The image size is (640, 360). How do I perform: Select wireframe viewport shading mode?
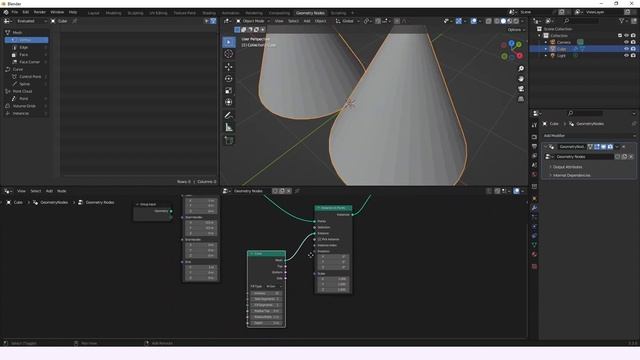coord(497,21)
